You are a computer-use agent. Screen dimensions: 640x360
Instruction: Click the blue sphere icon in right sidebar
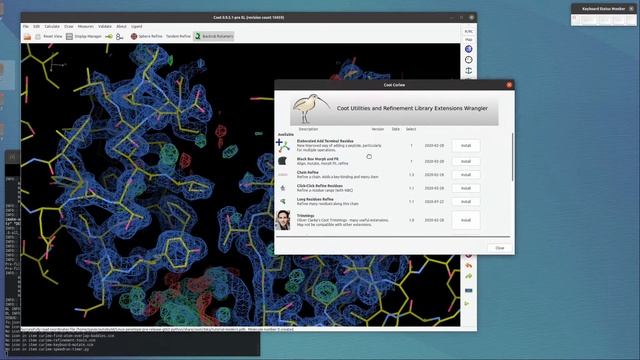[469, 49]
